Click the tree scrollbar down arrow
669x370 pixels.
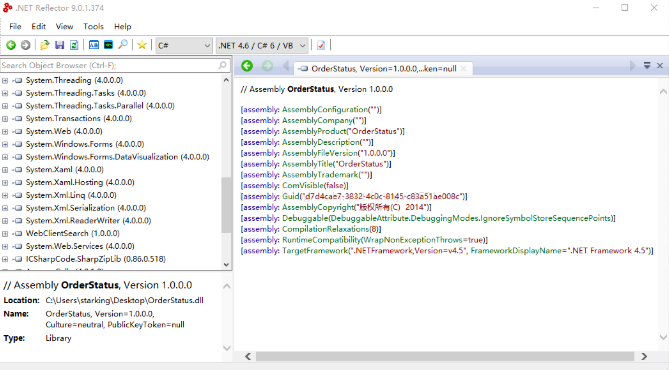point(226,265)
